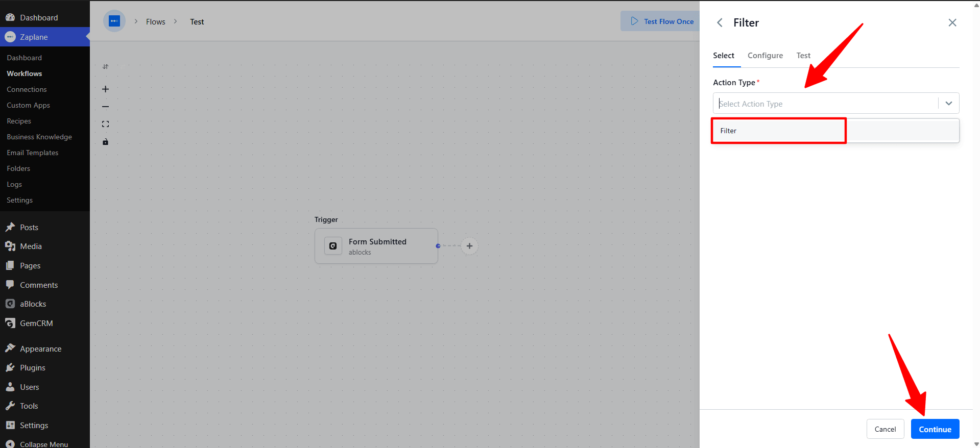Click the zoom in plus canvas control
The image size is (980, 448).
pyautogui.click(x=106, y=89)
